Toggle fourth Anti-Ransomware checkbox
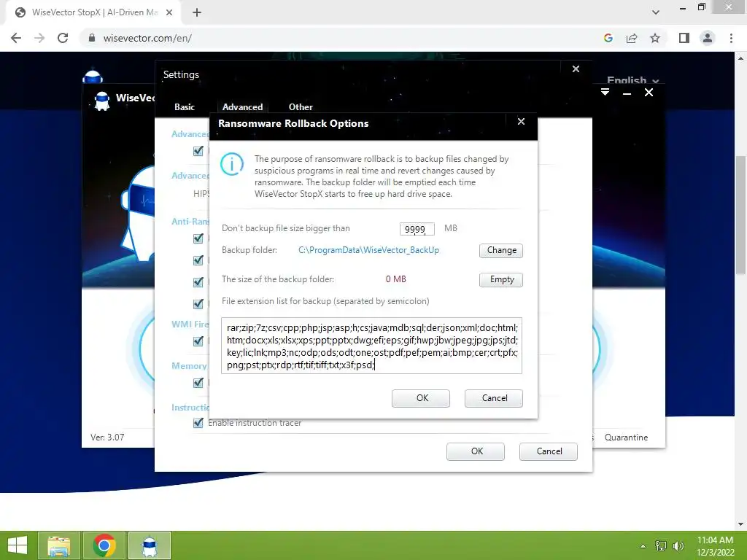747x560 pixels. [198, 304]
